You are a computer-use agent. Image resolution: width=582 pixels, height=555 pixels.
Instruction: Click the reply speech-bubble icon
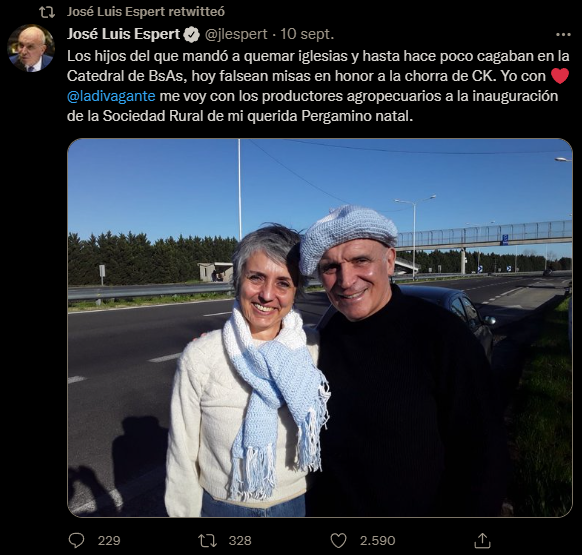pos(76,541)
